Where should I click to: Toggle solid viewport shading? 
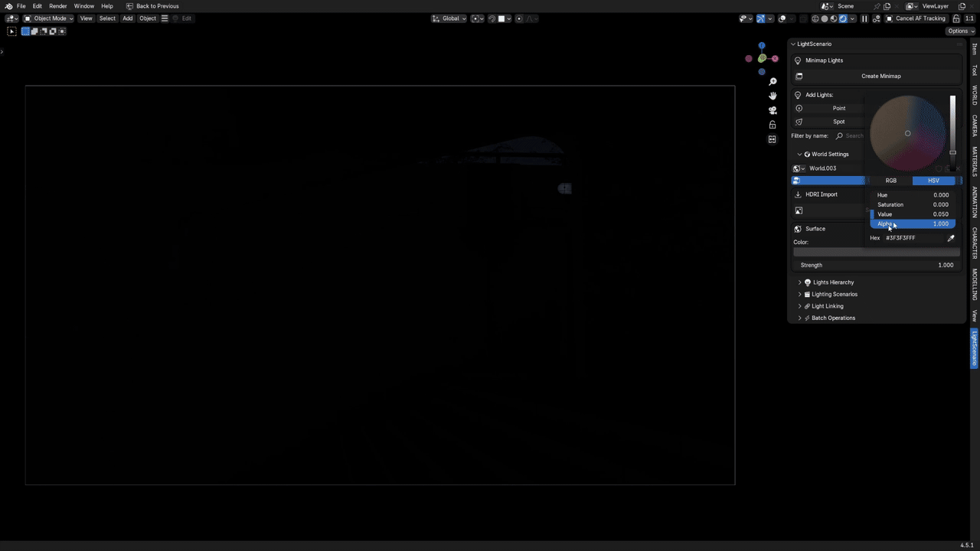[x=825, y=18]
